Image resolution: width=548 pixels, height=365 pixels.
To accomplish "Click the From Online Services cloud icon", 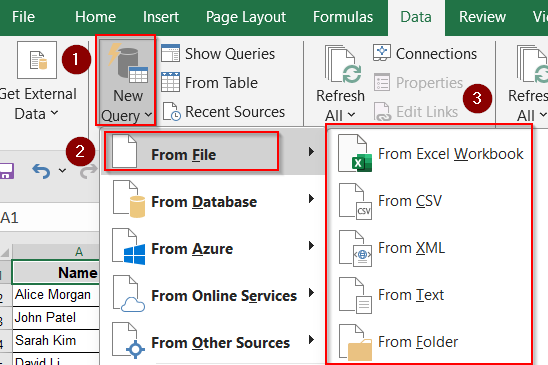I will (x=129, y=294).
